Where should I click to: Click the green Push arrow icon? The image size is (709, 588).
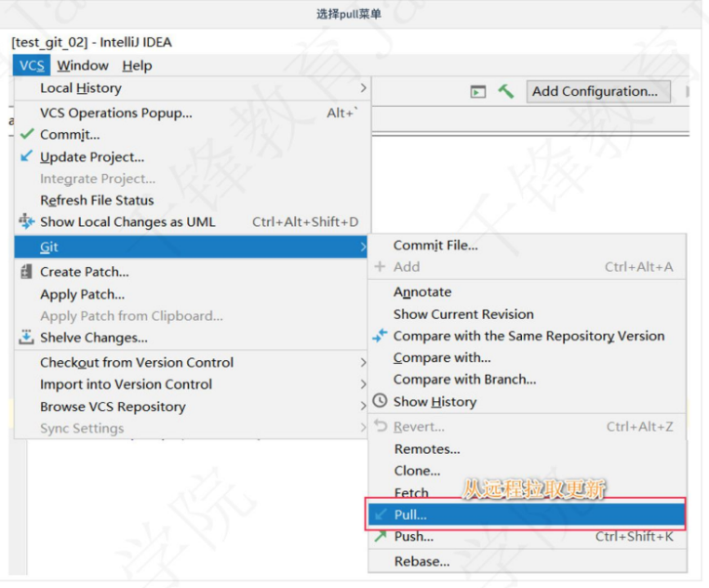click(x=381, y=536)
